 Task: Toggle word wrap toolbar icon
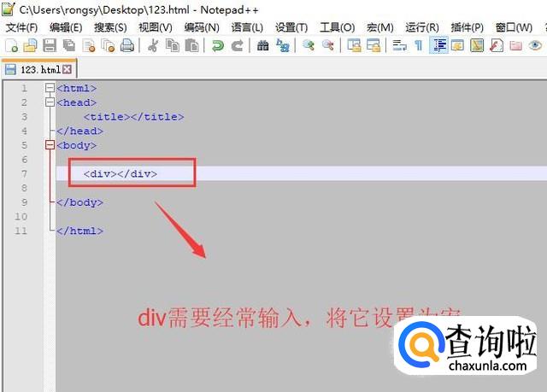click(x=399, y=45)
